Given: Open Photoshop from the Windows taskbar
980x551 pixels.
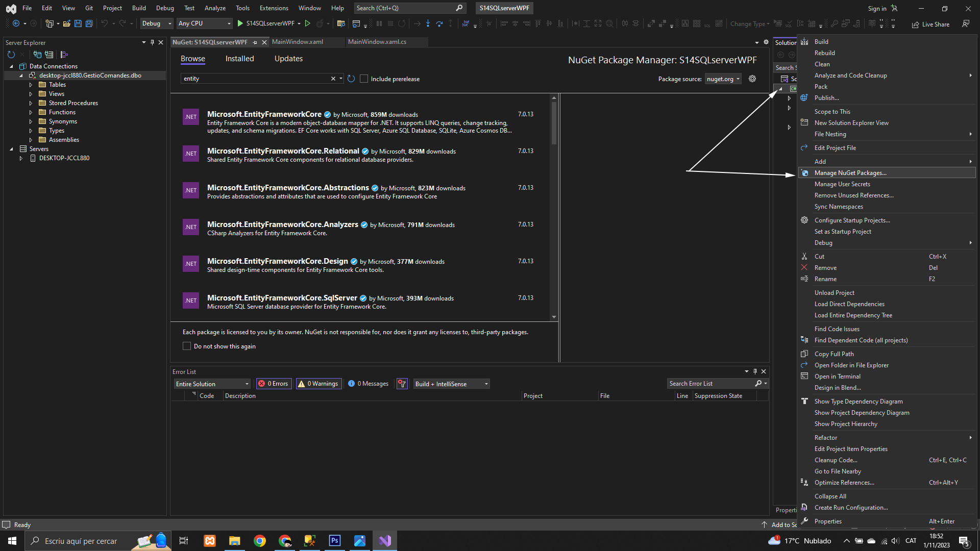Looking at the screenshot, I should 335,541.
